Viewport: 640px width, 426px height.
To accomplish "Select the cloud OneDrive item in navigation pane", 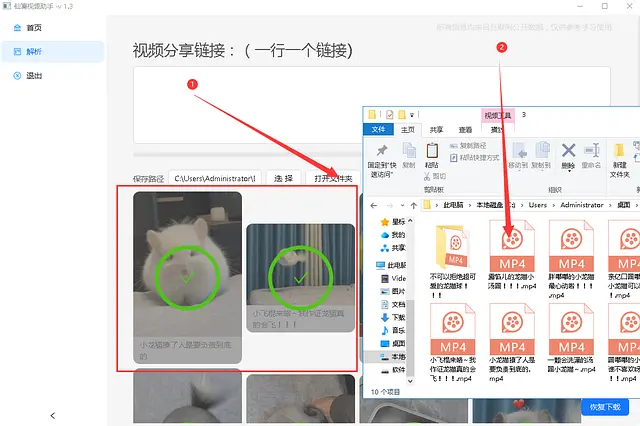I will coord(393,235).
